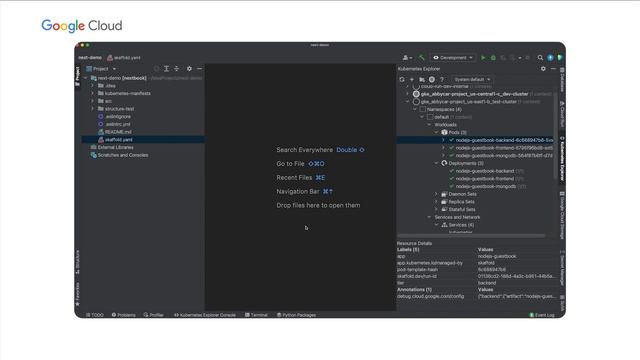
Task: Click the Kubernetes tree vertical scrollbar
Action: point(555,135)
